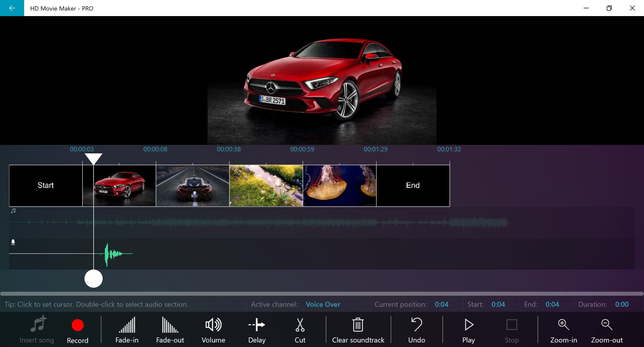The height and width of the screenshot is (347, 644).
Task: Click the 00:01:32 timestamp
Action: click(449, 149)
